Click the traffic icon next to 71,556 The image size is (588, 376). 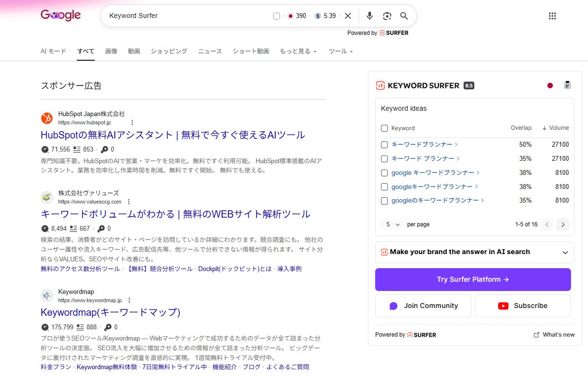tap(45, 149)
